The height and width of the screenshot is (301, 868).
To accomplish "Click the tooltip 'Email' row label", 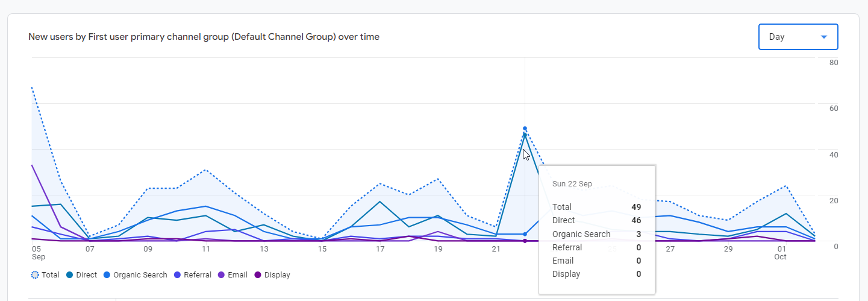I will click(563, 261).
